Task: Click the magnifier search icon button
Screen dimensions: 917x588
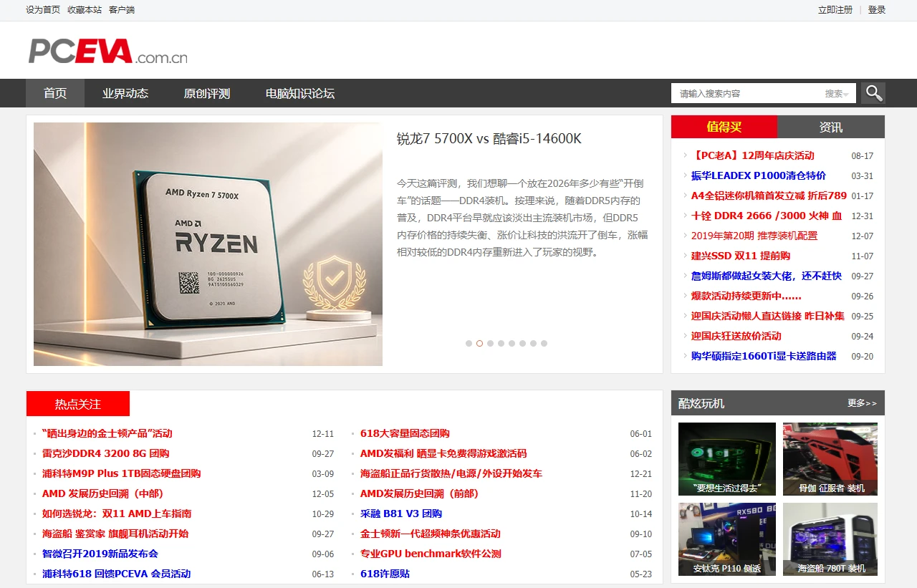Action: click(873, 93)
